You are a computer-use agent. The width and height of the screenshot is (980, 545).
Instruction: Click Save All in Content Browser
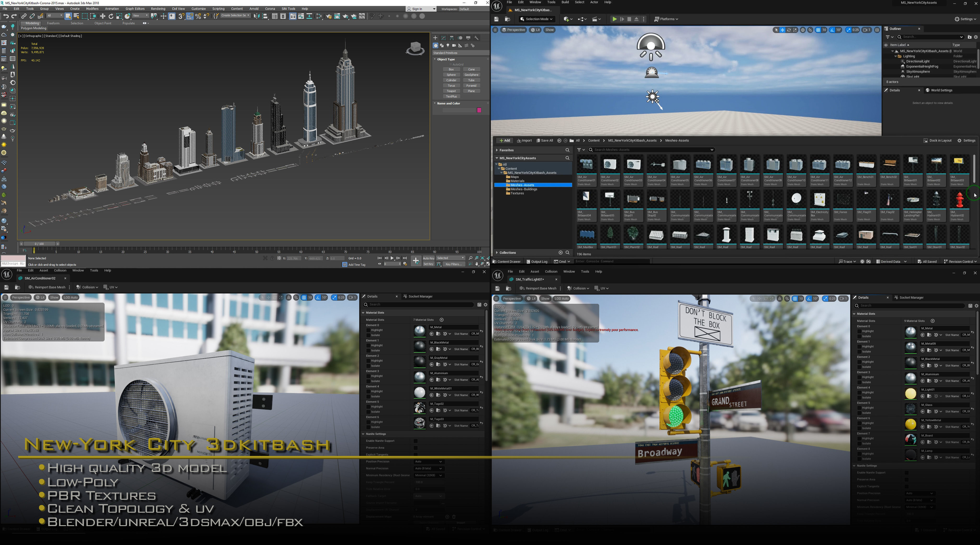point(545,140)
